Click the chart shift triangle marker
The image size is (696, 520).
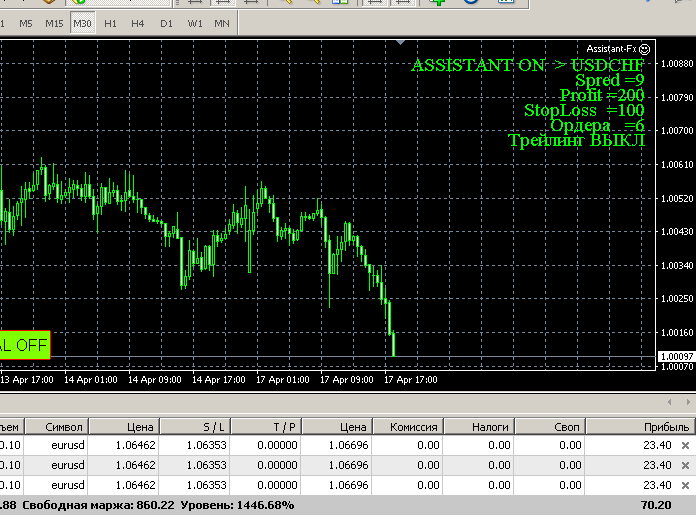(401, 43)
